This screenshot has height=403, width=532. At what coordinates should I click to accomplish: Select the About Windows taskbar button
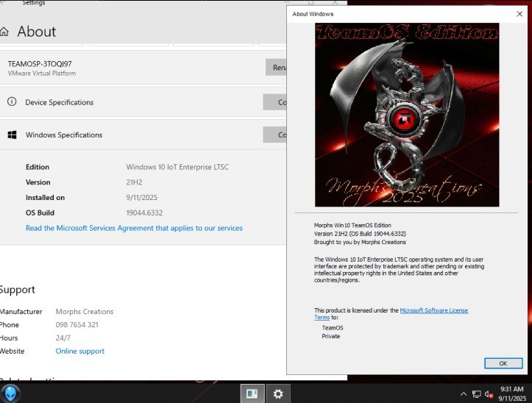pos(252,393)
